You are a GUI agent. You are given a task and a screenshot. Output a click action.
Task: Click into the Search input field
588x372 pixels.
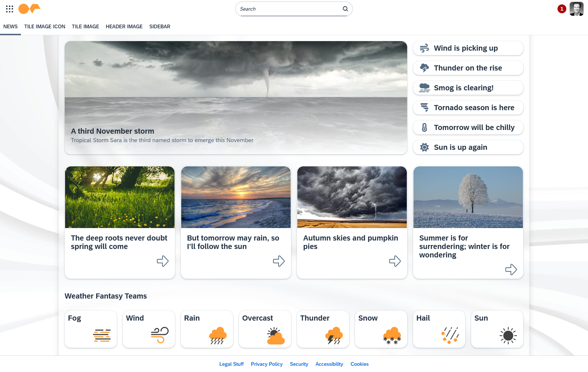click(288, 9)
